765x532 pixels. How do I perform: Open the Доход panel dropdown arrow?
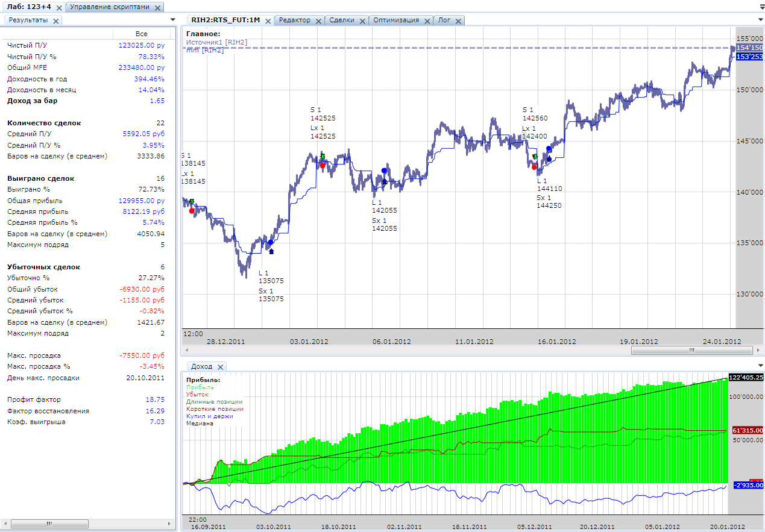click(x=760, y=366)
